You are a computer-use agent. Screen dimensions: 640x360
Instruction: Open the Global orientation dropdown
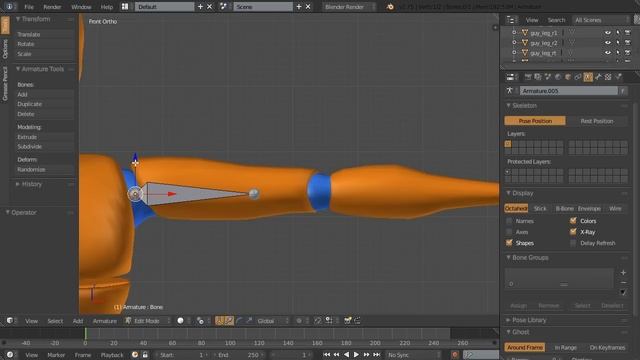[x=273, y=321]
